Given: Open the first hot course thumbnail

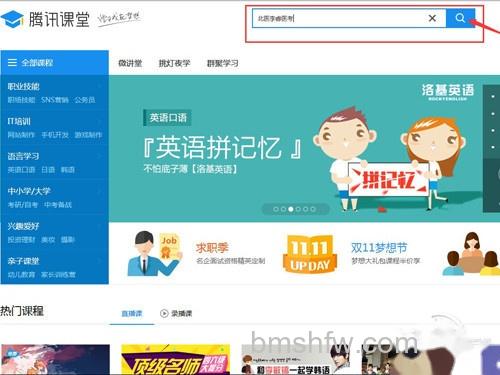Looking at the screenshot, I should (55, 360).
